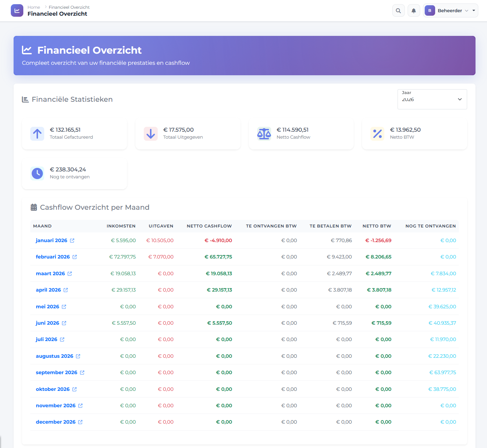Click Financieel Overzicht breadcrumb item
The width and height of the screenshot is (487, 448).
tap(69, 7)
